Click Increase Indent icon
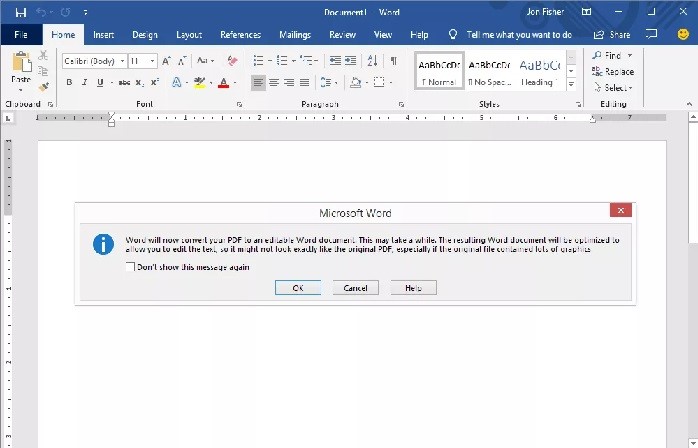 click(351, 61)
